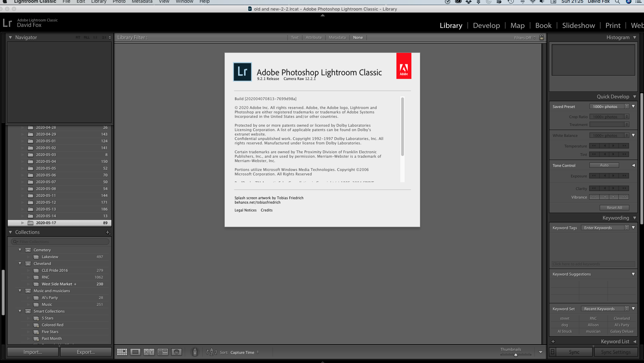The image size is (644, 363).
Task: Select the Painter spray can tool
Action: (195, 352)
